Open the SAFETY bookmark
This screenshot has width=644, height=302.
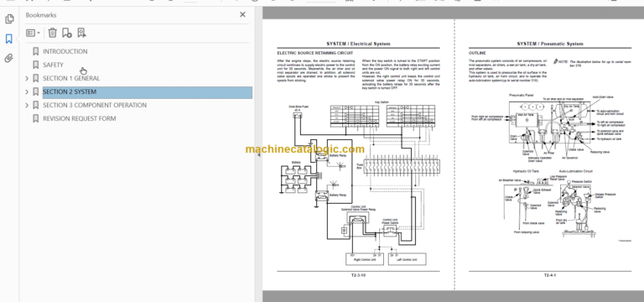click(53, 65)
